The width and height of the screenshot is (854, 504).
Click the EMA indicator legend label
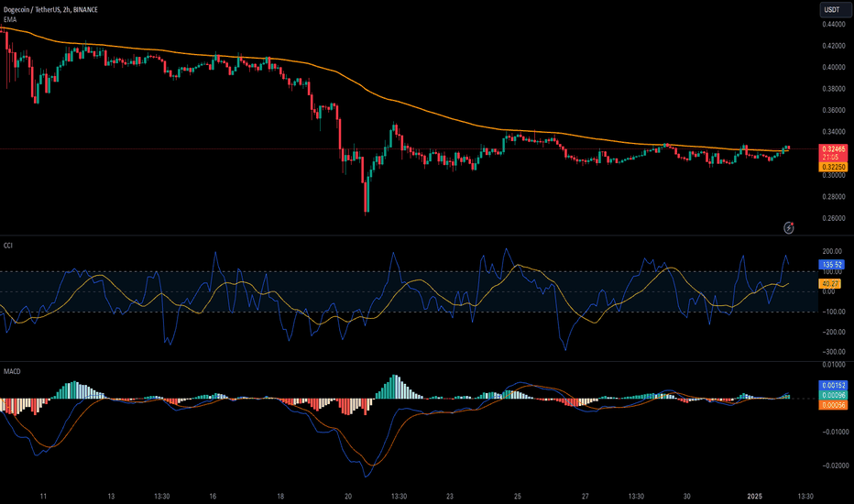[10, 19]
